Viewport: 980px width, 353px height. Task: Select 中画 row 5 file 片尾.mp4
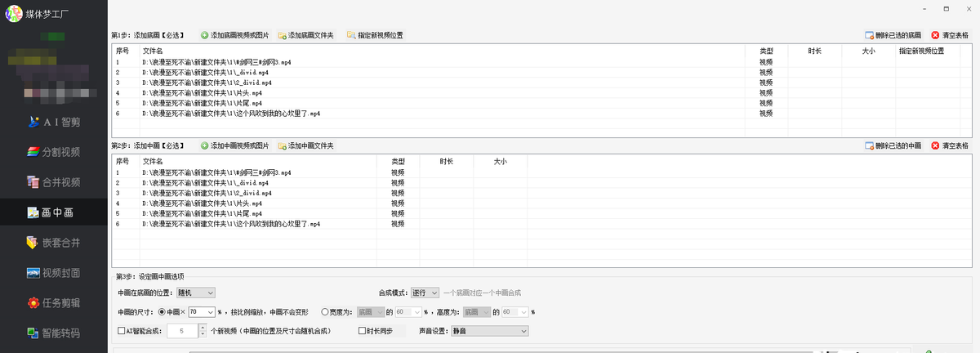pyautogui.click(x=202, y=213)
